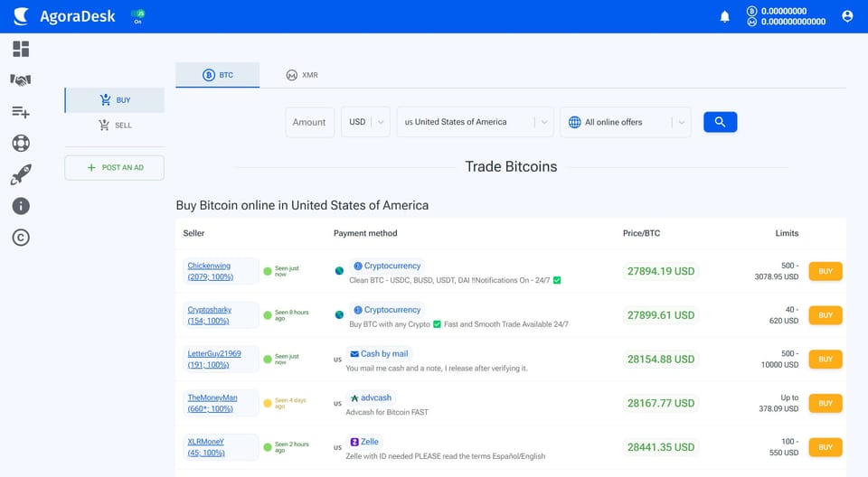The height and width of the screenshot is (477, 868).
Task: Click the 28441.35 USD price
Action: [x=660, y=447]
